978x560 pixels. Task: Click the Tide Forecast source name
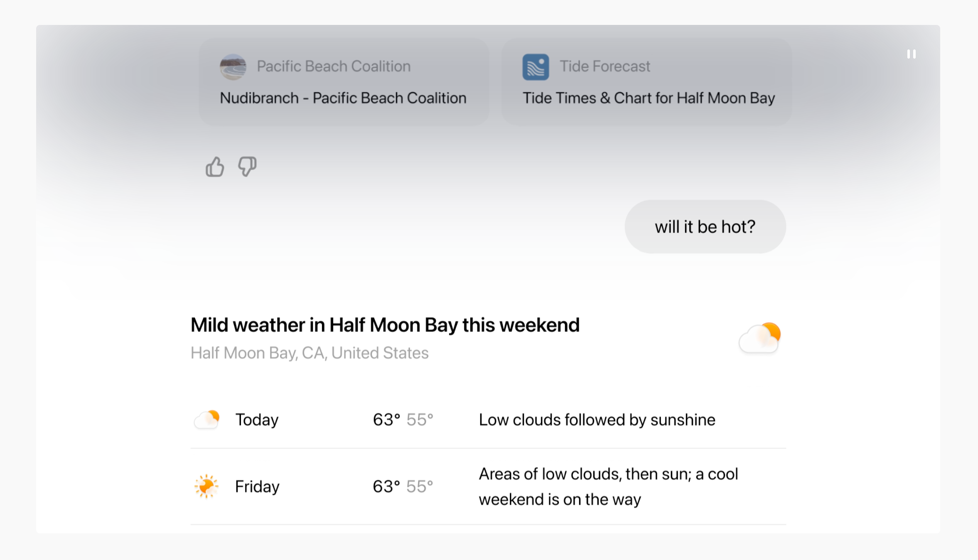pos(605,66)
